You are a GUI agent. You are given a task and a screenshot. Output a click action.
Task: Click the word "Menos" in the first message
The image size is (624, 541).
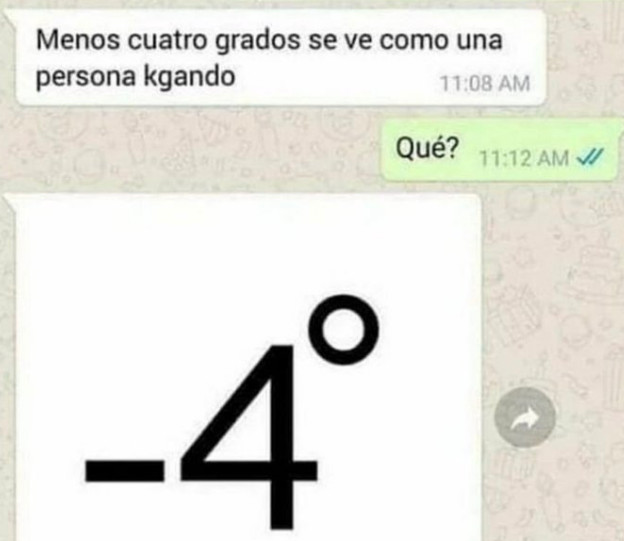(78, 40)
